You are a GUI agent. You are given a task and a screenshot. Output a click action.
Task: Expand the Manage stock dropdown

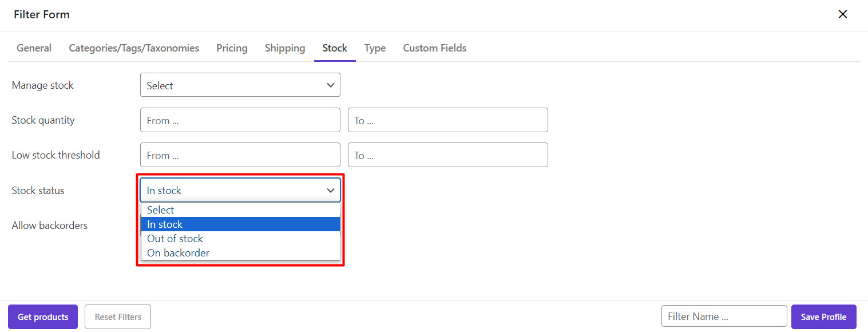240,85
